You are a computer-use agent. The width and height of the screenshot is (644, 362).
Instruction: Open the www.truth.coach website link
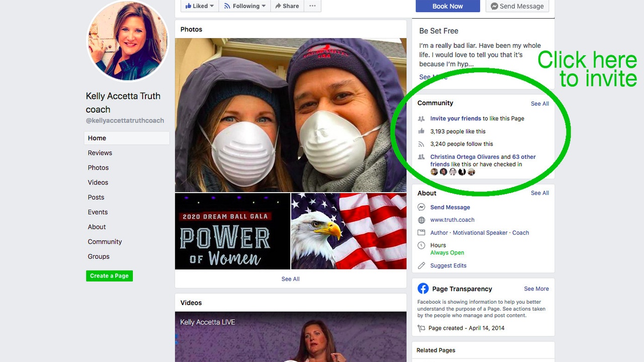click(x=452, y=220)
